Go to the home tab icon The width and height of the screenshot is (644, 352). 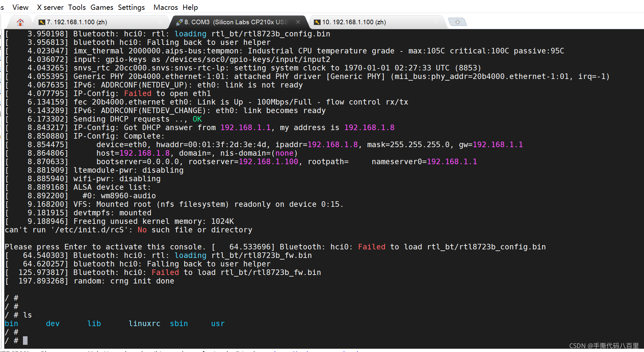(x=20, y=22)
